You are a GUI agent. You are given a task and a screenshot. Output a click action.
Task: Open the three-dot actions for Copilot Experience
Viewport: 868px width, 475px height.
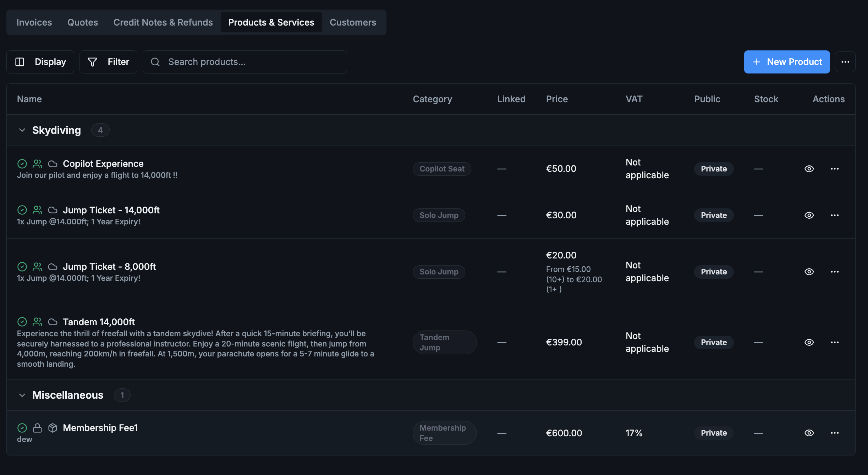835,169
